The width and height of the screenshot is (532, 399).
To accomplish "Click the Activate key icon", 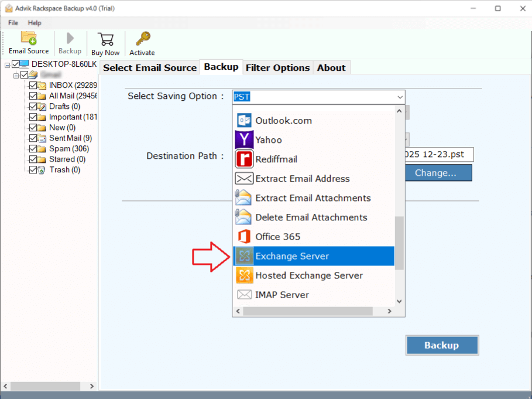I will pos(143,39).
